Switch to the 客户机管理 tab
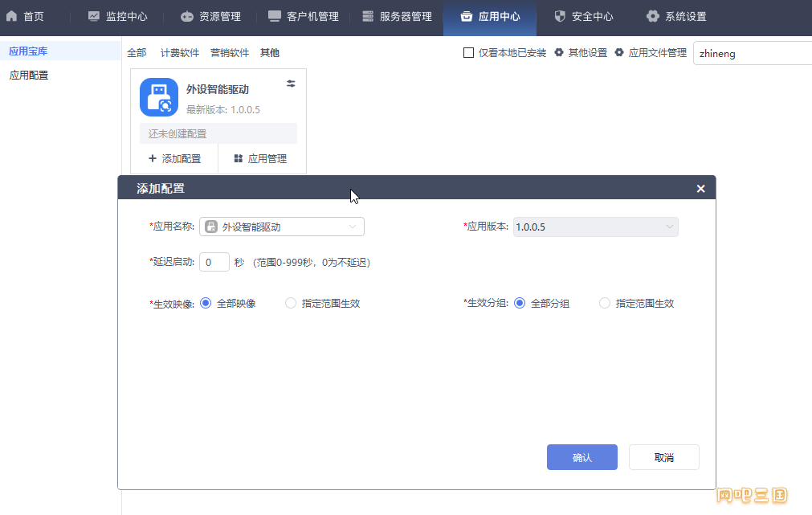This screenshot has height=515, width=812. pos(304,17)
